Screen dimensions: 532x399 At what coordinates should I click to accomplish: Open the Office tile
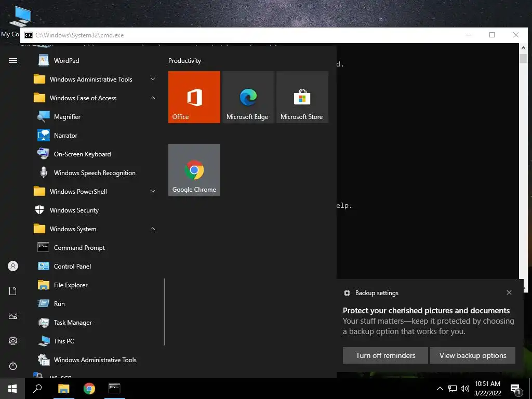(194, 97)
